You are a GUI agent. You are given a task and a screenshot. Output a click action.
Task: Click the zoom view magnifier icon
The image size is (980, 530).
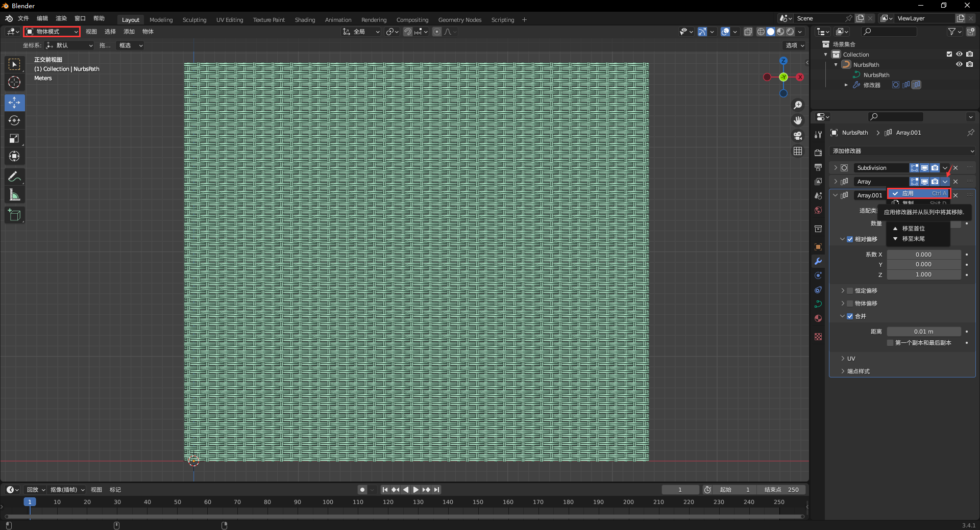[x=798, y=105]
